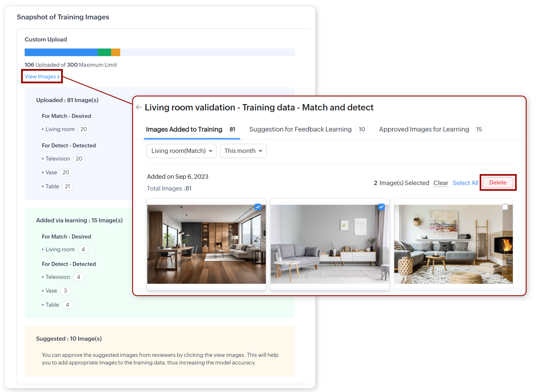
Task: Switch to Images Added to Training tab
Action: [x=184, y=129]
